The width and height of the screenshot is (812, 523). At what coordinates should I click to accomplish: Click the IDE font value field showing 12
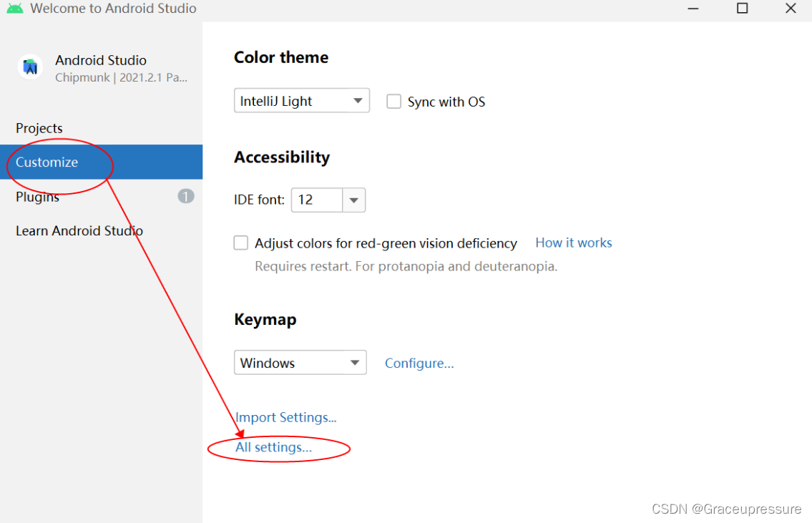pos(317,200)
